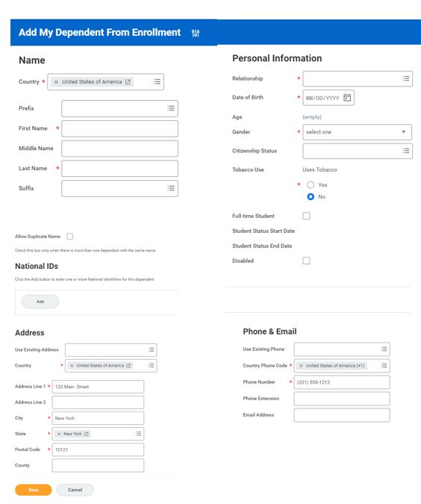
Task: Open the Suffix prompt list icon
Action: click(x=171, y=188)
